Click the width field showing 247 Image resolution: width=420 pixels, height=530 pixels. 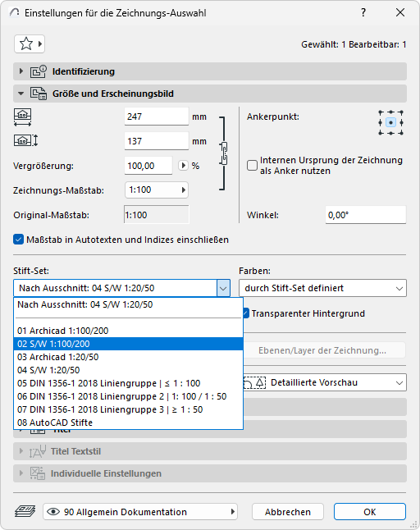click(157, 117)
